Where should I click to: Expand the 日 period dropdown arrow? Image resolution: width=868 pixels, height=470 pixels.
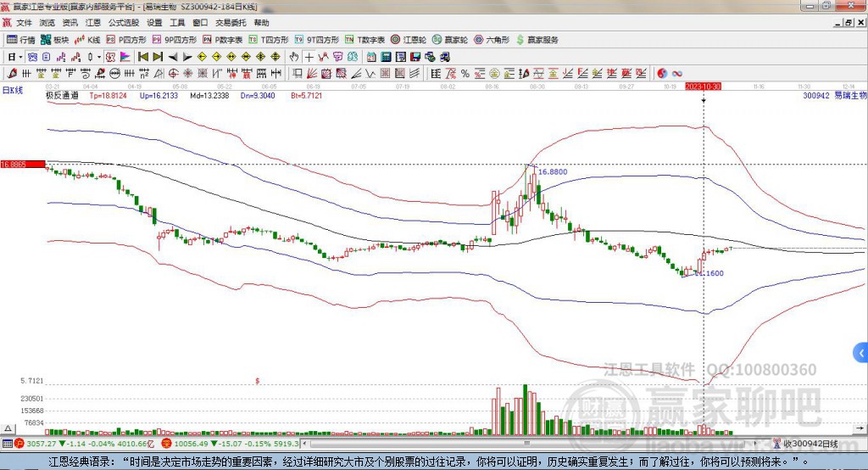[x=21, y=57]
